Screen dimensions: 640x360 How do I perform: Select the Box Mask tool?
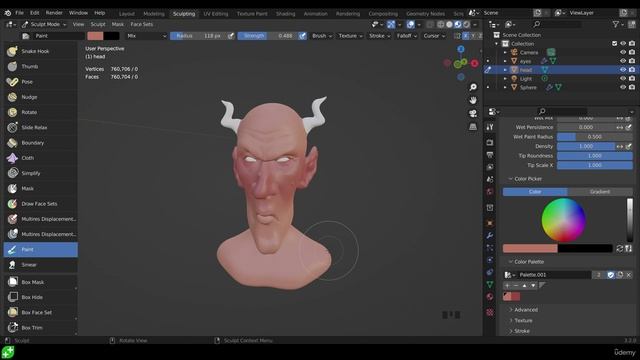point(40,282)
